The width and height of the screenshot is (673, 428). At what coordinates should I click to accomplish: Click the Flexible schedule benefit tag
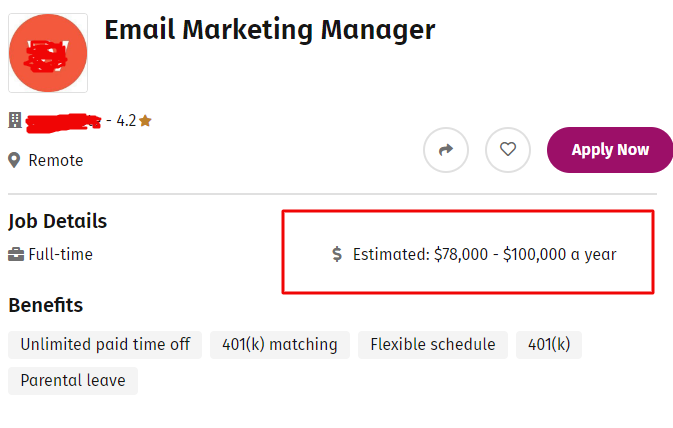(433, 345)
